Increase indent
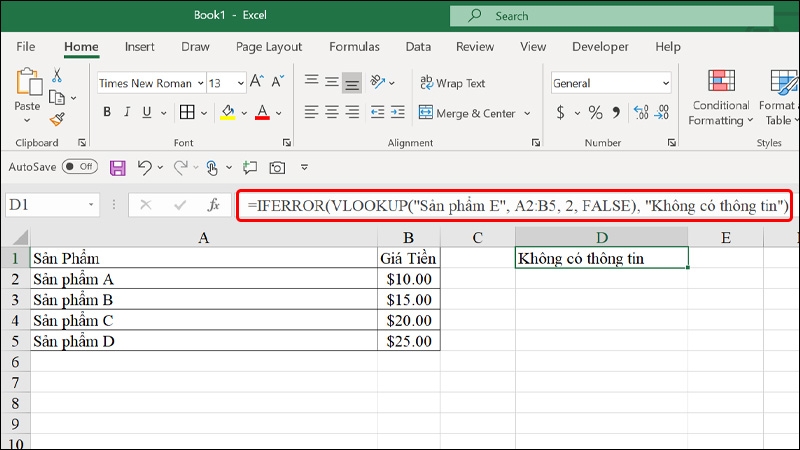This screenshot has width=800, height=450. click(398, 112)
